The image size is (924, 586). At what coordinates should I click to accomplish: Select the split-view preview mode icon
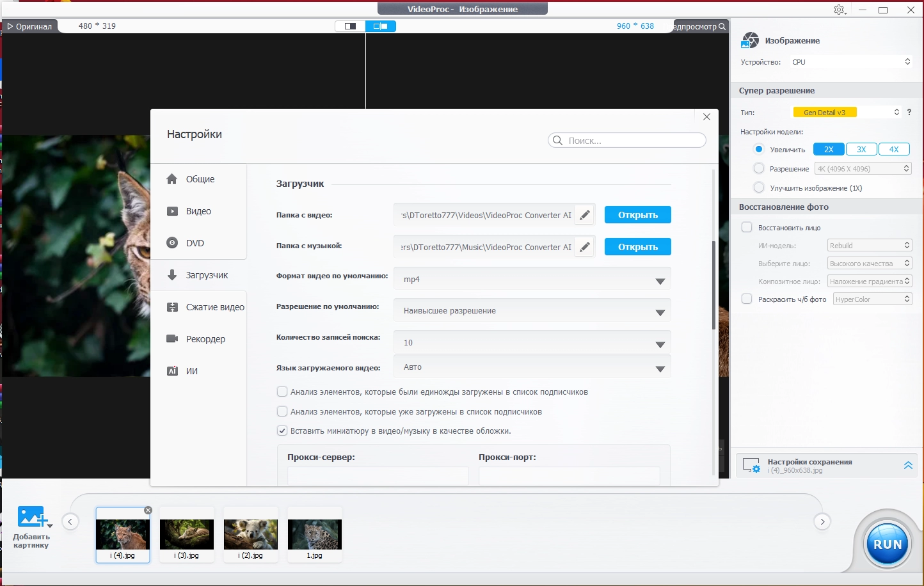tap(381, 26)
